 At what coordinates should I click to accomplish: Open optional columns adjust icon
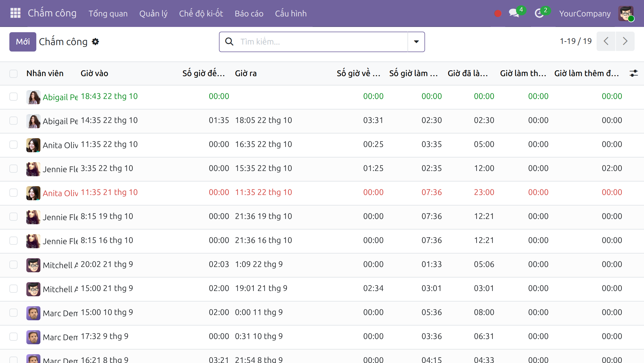click(633, 73)
